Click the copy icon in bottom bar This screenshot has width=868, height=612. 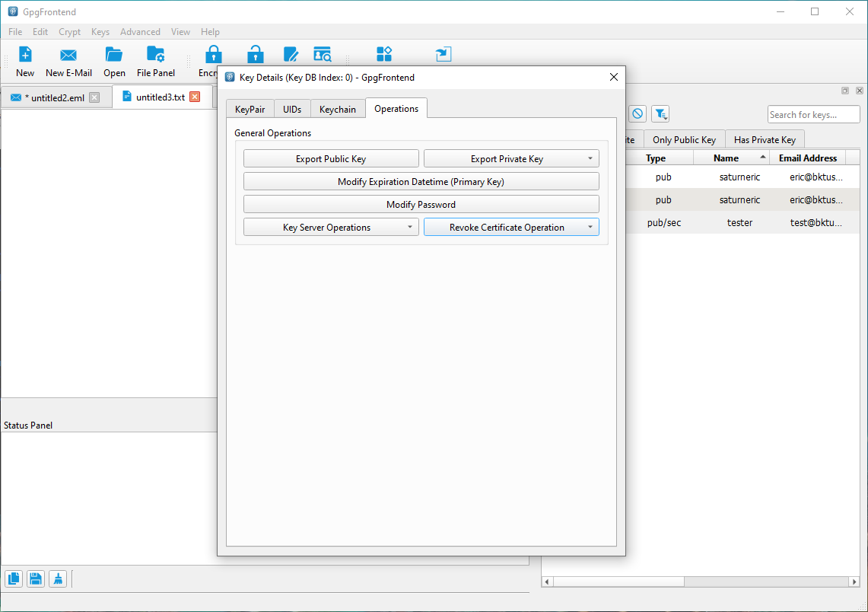click(x=14, y=579)
